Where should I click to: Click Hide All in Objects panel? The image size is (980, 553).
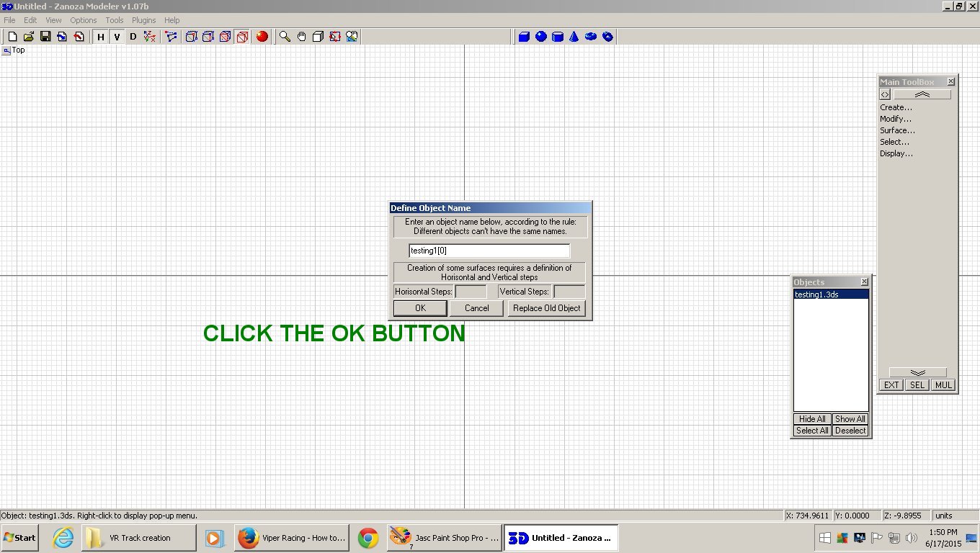tap(812, 419)
